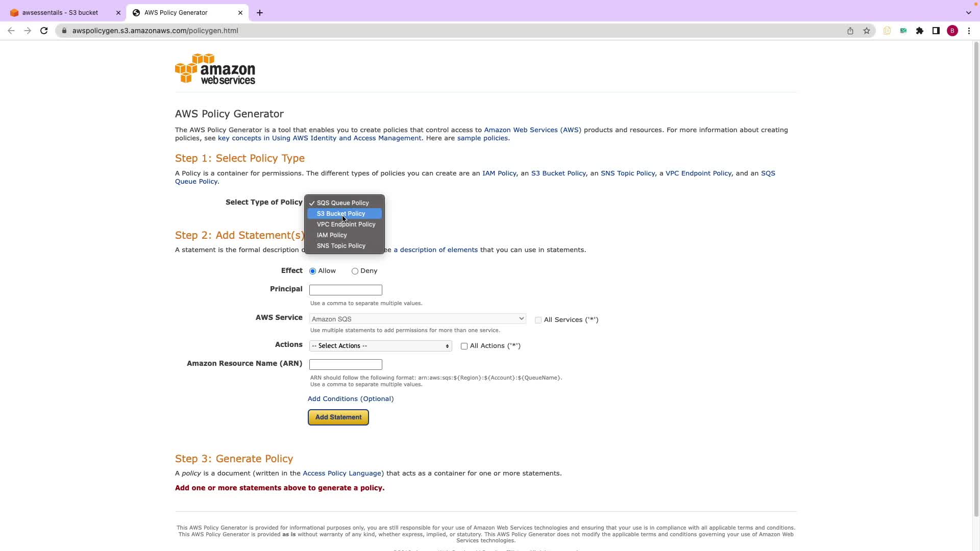Viewport: 980px width, 551px height.
Task: Open new tab with plus icon
Action: coord(260,13)
